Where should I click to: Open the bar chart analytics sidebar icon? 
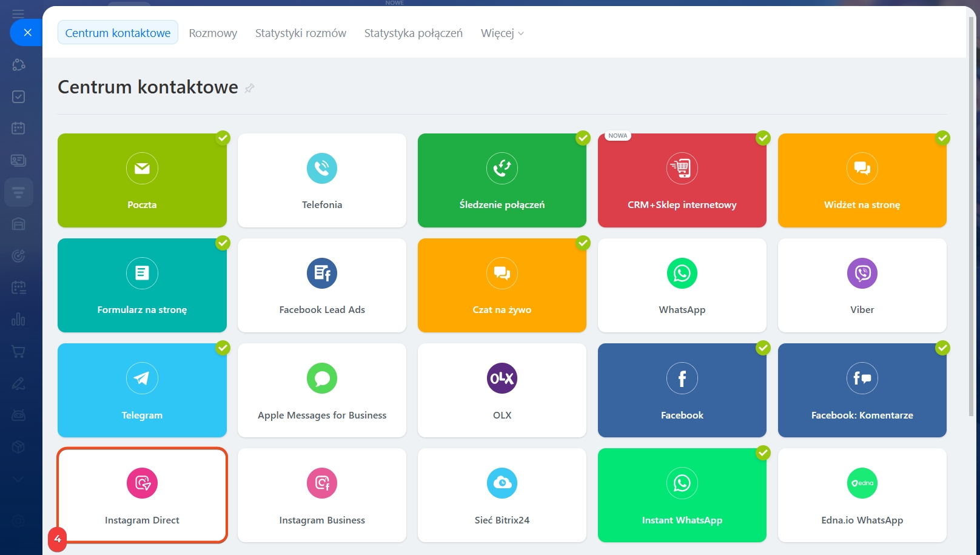(x=18, y=319)
